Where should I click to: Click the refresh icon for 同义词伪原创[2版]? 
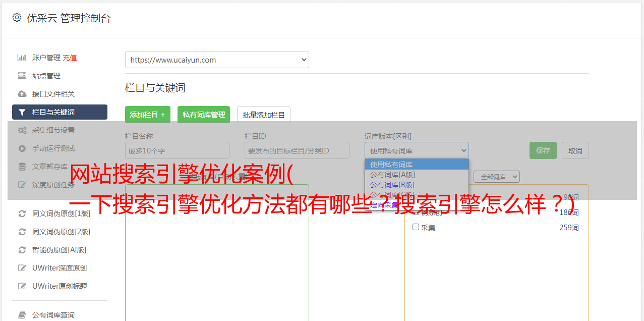[x=22, y=232]
